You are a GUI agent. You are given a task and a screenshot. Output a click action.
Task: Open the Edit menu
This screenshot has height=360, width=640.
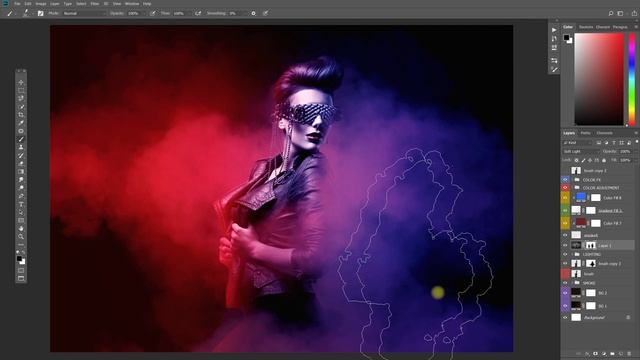pos(28,4)
